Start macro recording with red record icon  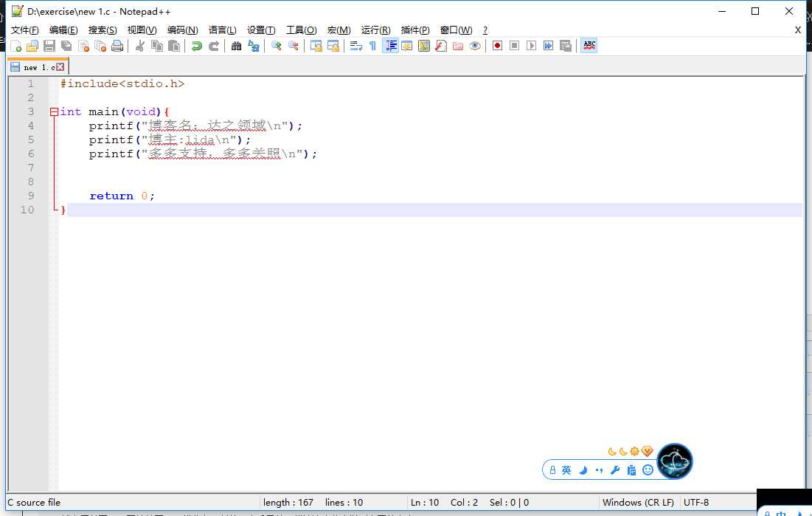click(498, 46)
